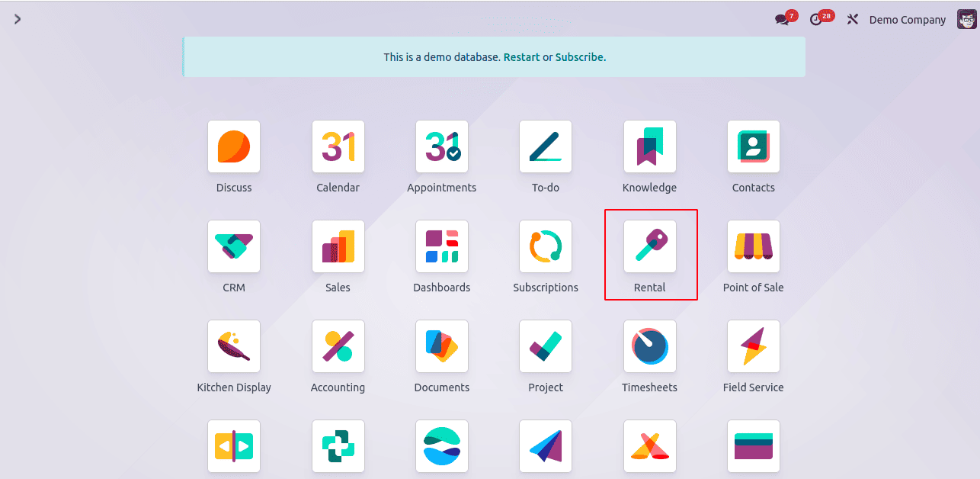Click the Knowledge label text

tap(649, 188)
